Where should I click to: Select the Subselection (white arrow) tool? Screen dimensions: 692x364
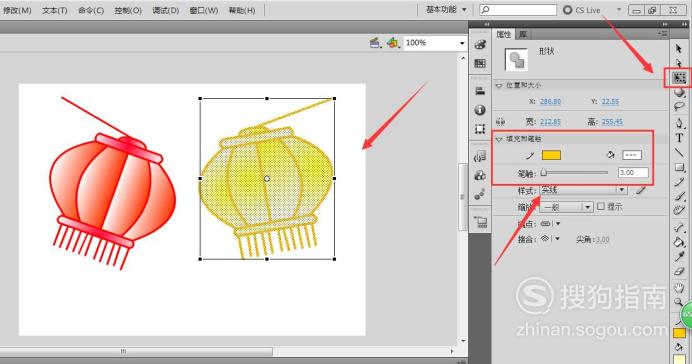point(679,63)
